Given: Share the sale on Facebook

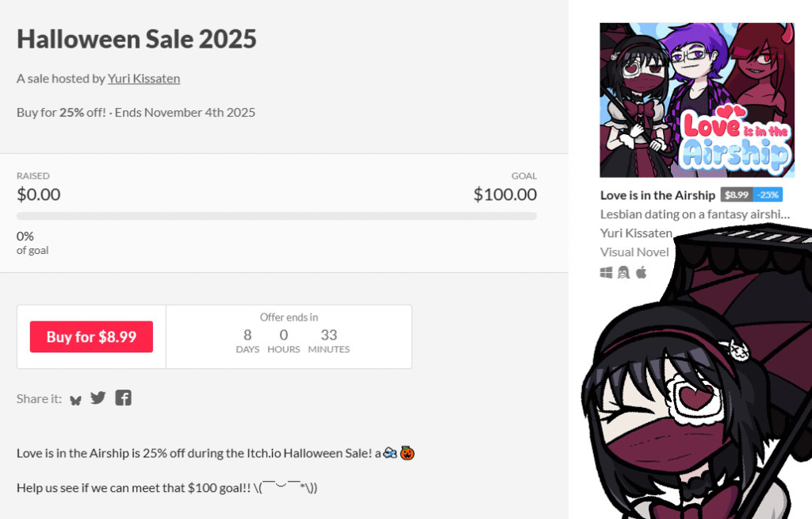Looking at the screenshot, I should pyautogui.click(x=123, y=398).
